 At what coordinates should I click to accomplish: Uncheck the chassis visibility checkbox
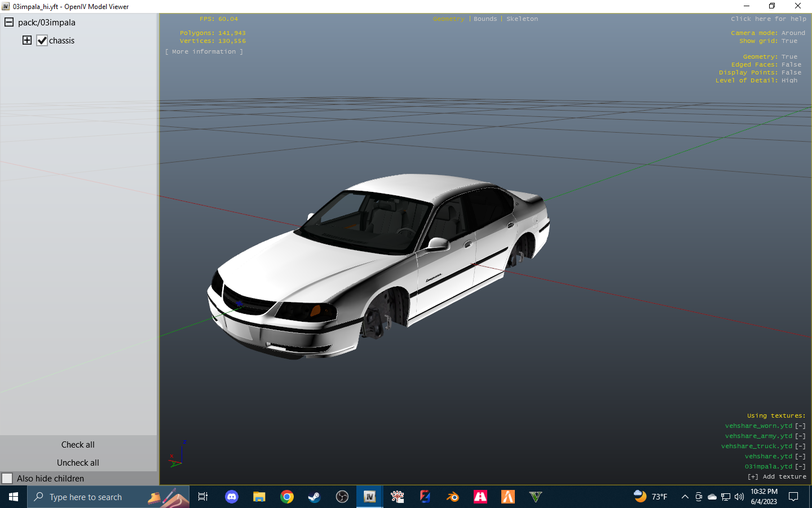click(42, 41)
